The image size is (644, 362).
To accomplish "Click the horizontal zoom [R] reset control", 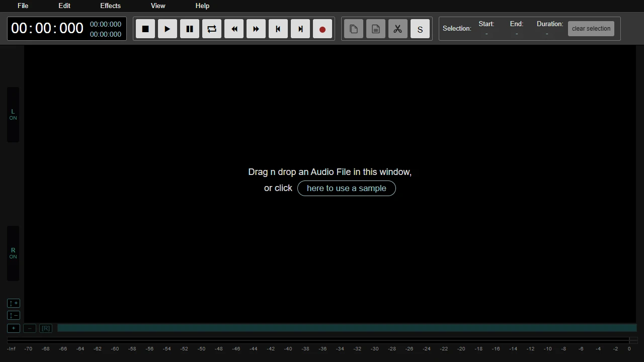I will coord(45,328).
